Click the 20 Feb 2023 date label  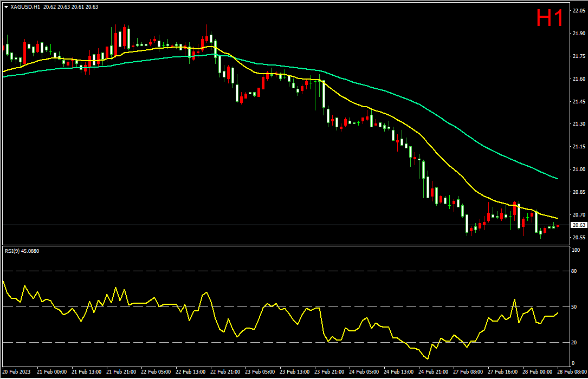click(16, 371)
